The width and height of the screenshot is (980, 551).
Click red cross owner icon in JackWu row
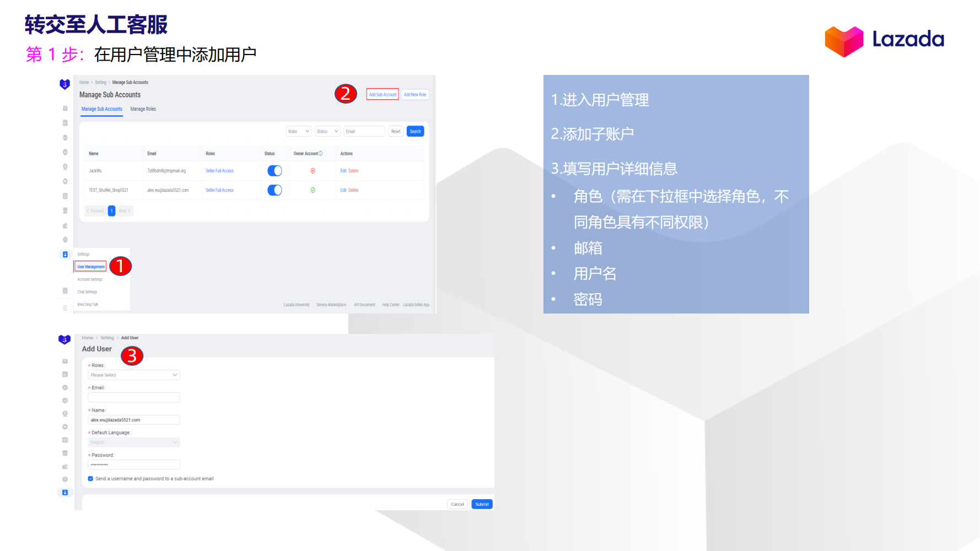point(313,171)
